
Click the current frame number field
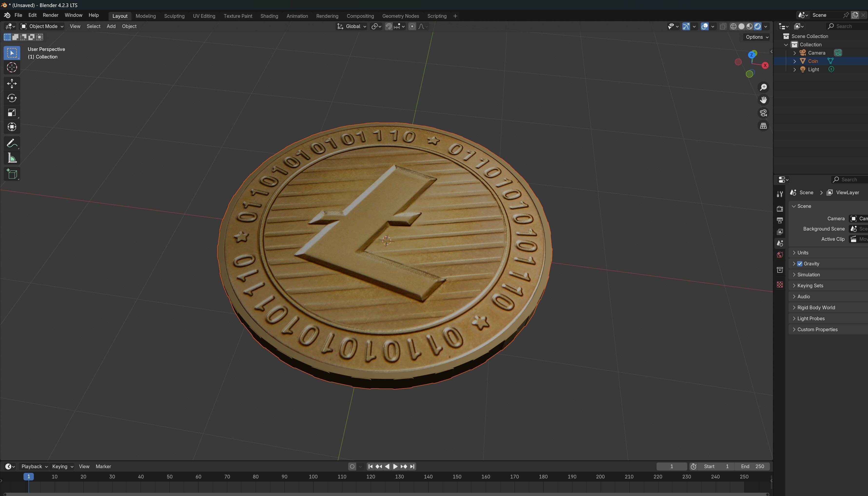click(x=672, y=466)
